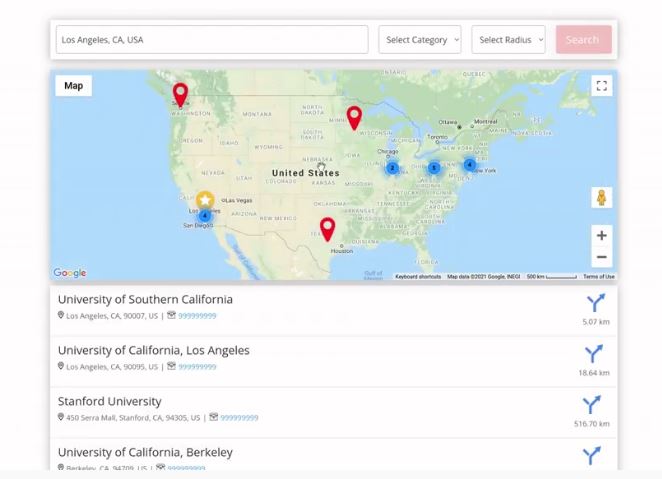
Task: Click the blue cluster marker near San Diego
Action: tap(205, 216)
